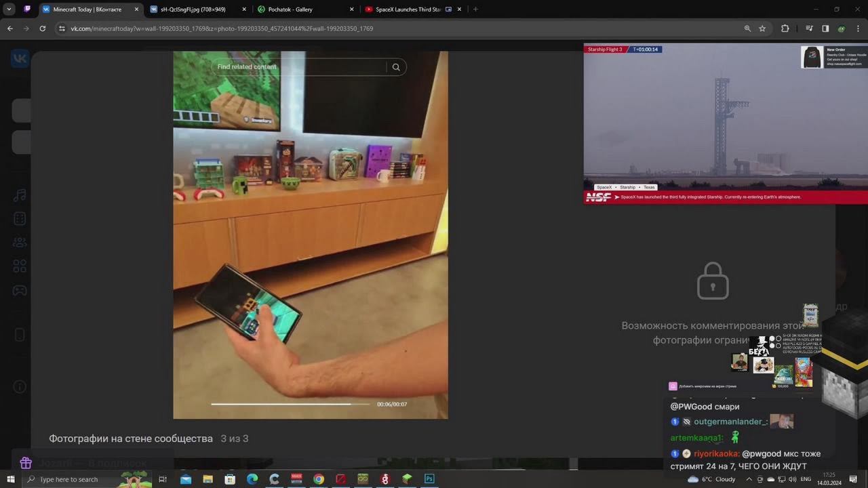
Task: Open the Apps grid icon in VK sidebar
Action: pyautogui.click(x=20, y=266)
